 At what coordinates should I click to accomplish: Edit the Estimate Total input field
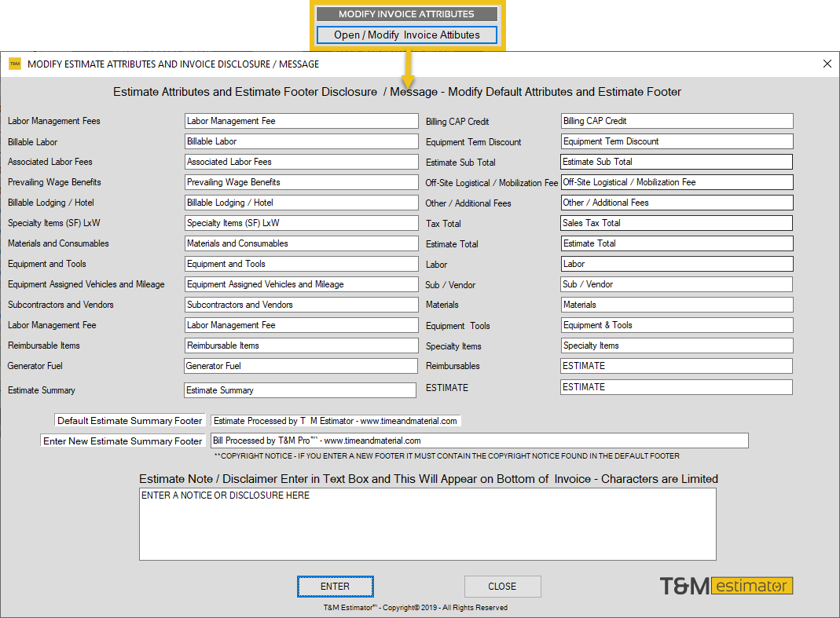[x=677, y=243]
